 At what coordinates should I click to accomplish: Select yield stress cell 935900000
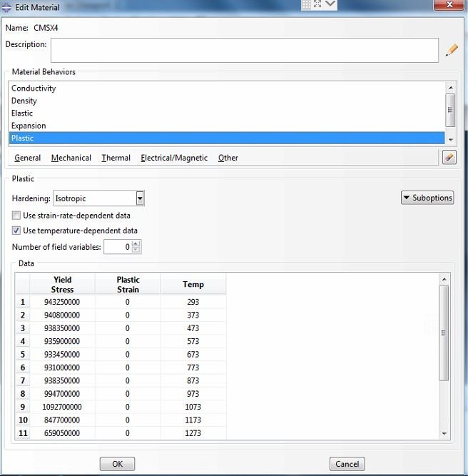[62, 341]
